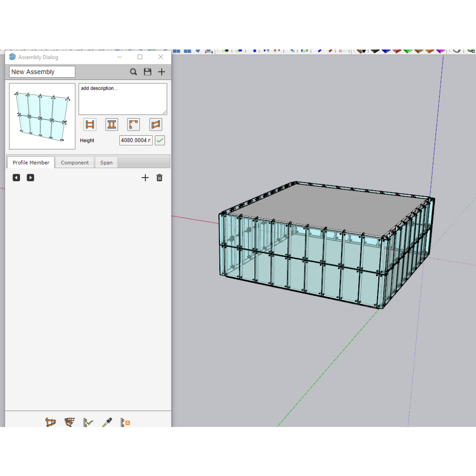Select the I-beam shaped layout icon
Screen dimensions: 476x476
[x=112, y=125]
